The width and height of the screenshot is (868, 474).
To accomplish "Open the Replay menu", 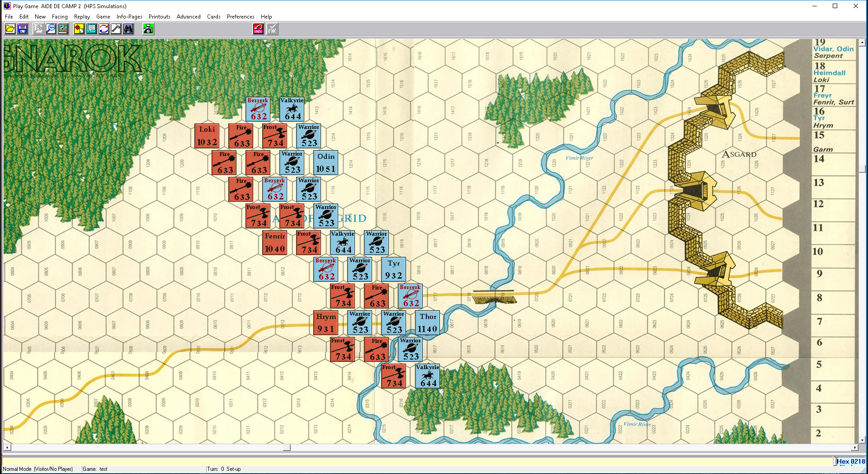I will pyautogui.click(x=82, y=17).
